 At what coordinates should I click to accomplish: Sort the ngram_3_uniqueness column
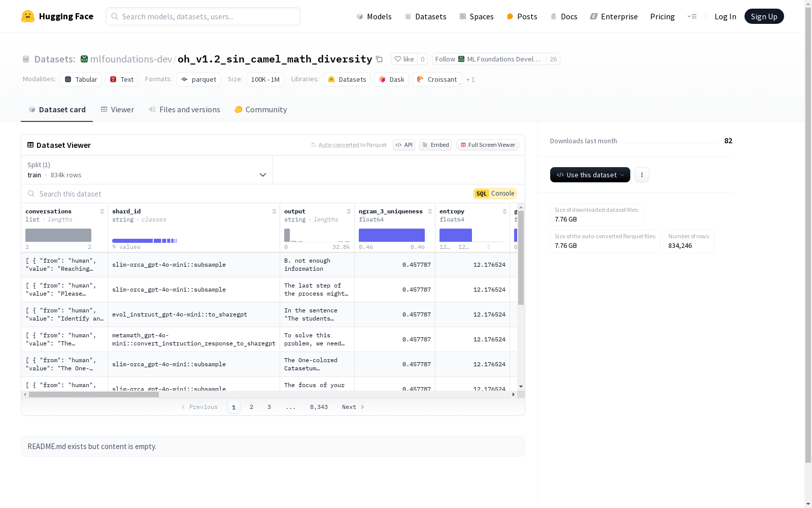(x=430, y=211)
